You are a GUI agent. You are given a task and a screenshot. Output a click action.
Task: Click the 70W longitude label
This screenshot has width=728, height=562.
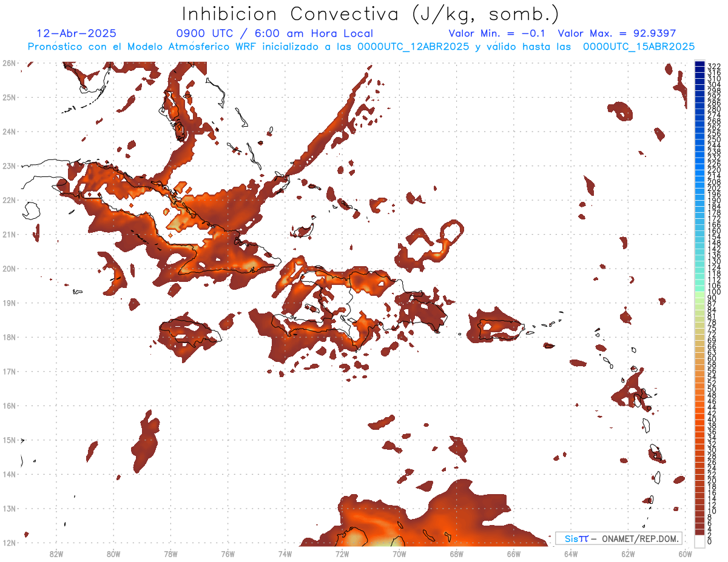(x=399, y=554)
